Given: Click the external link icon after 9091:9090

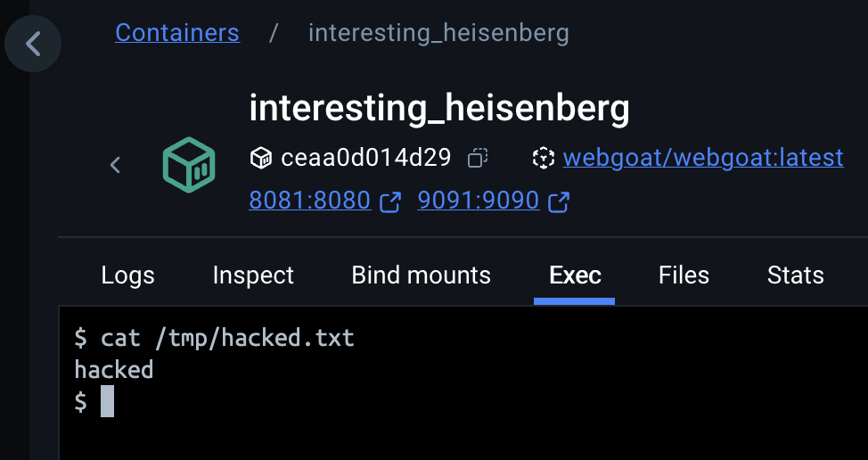Looking at the screenshot, I should (x=559, y=201).
